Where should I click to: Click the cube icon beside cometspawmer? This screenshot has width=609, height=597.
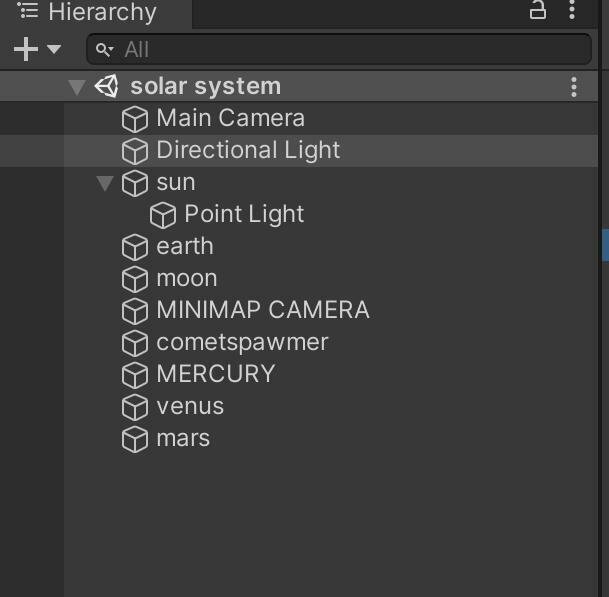(135, 343)
